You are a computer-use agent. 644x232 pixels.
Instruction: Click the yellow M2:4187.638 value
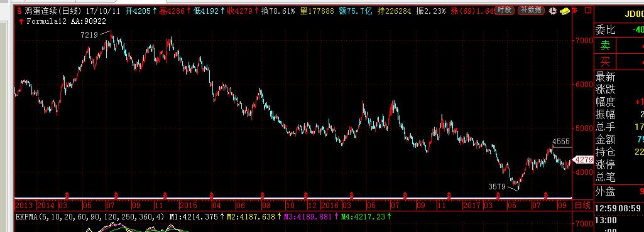(x=251, y=216)
